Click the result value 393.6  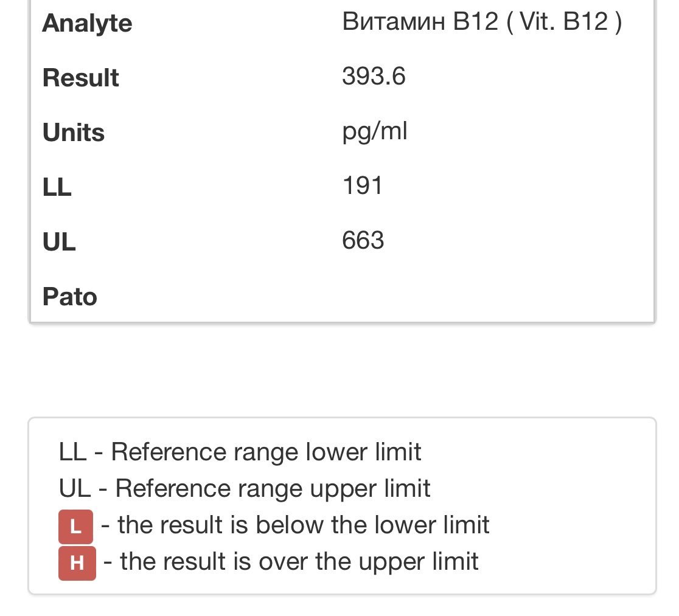tap(374, 77)
